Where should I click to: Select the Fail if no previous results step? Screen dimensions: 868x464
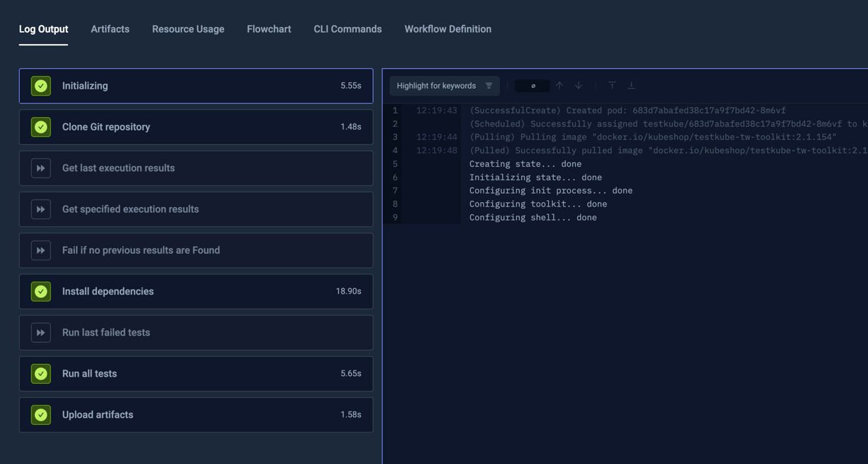coord(196,250)
